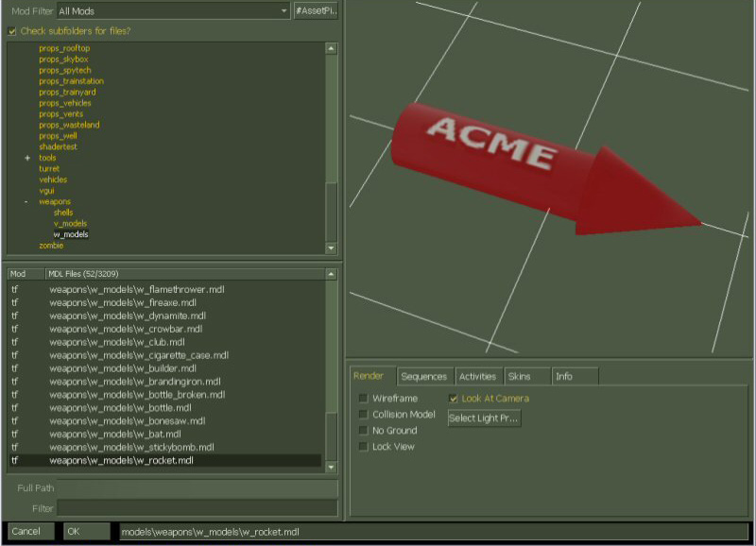Click folder tree scroll down arrow
The height and width of the screenshot is (546, 756).
point(331,248)
